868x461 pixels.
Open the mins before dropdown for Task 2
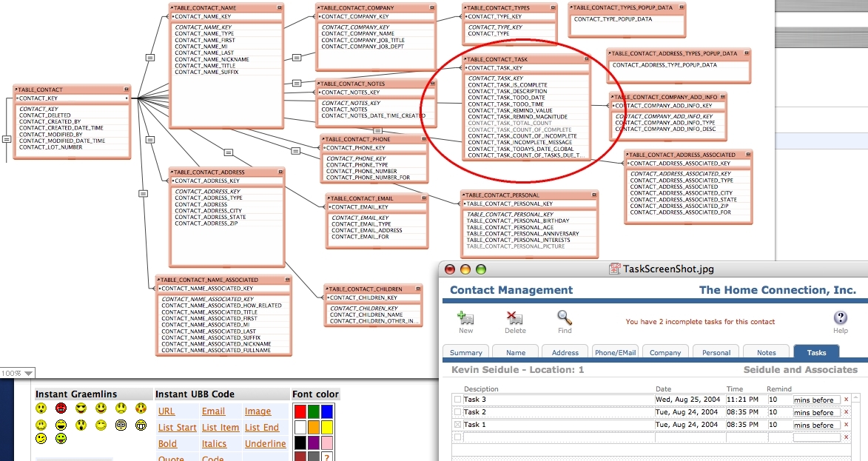pyautogui.click(x=816, y=412)
